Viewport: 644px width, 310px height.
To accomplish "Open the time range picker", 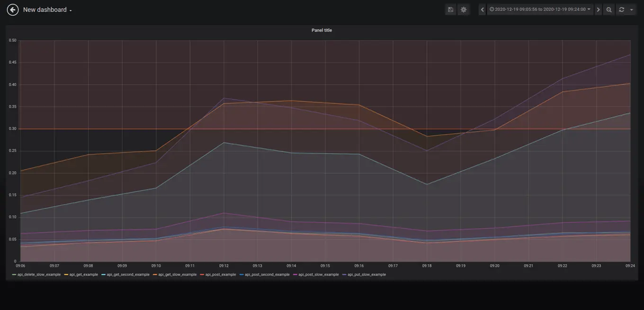I will tap(540, 9).
